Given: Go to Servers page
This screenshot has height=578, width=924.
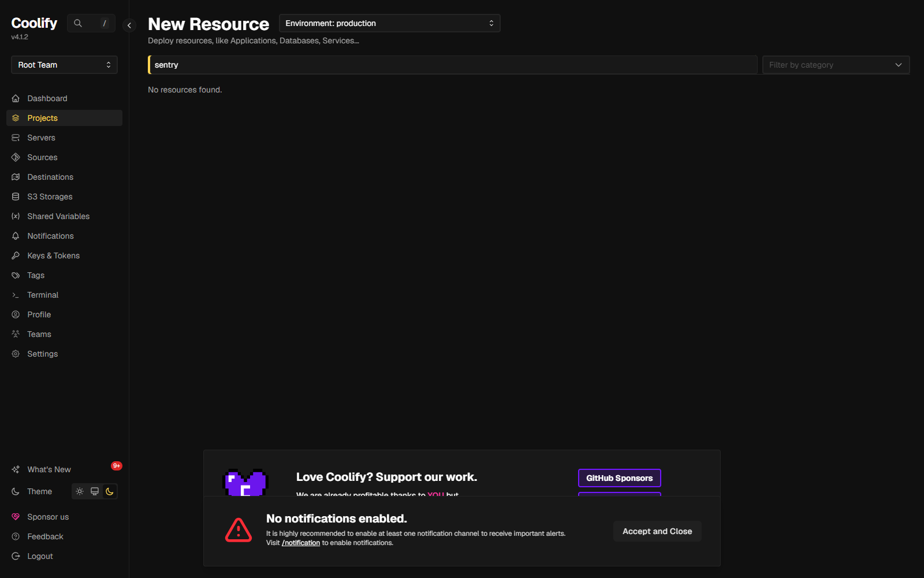Looking at the screenshot, I should (x=64, y=138).
